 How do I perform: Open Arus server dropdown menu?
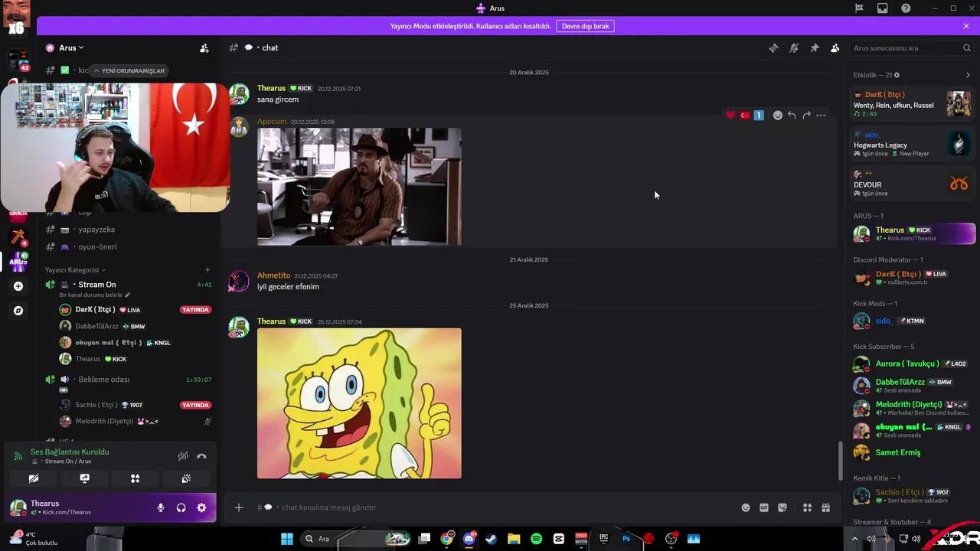point(71,47)
